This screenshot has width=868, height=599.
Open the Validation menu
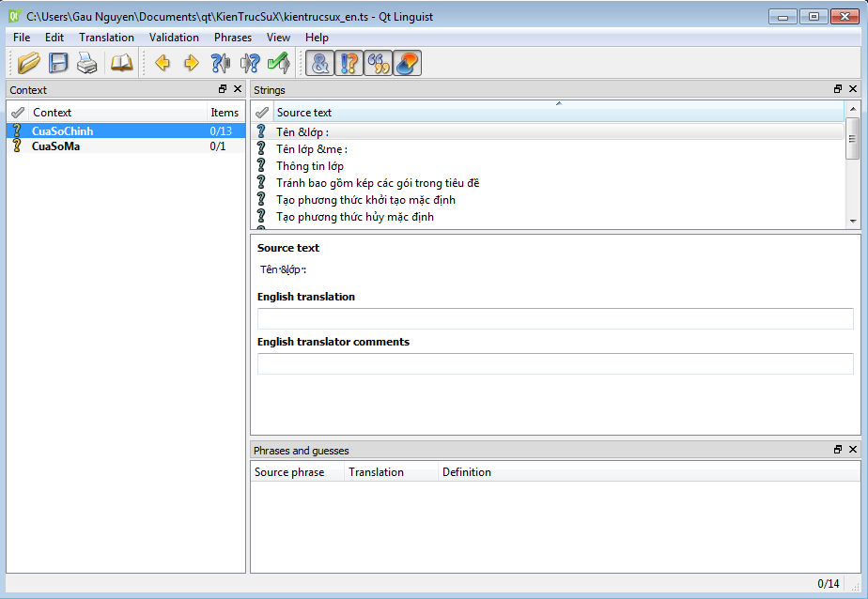[174, 37]
